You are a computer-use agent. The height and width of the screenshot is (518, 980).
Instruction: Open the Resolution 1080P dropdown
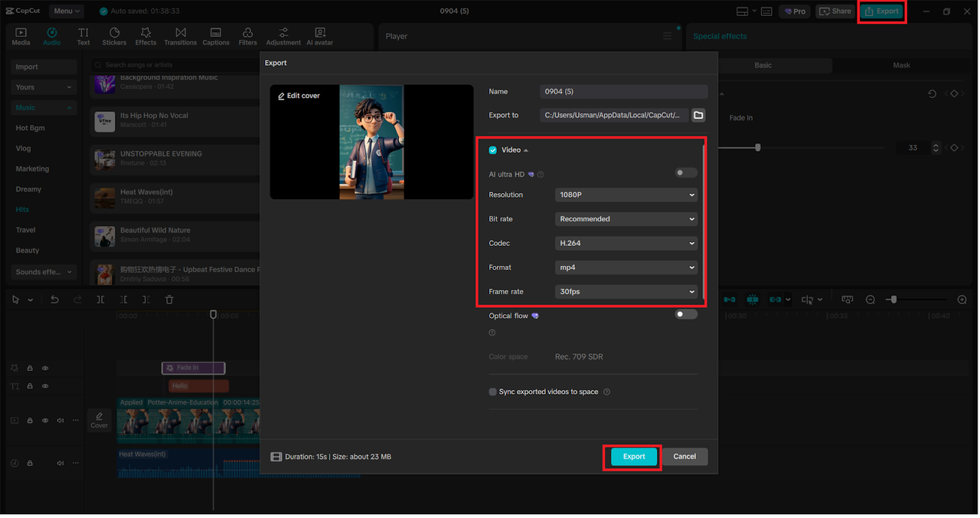(626, 195)
